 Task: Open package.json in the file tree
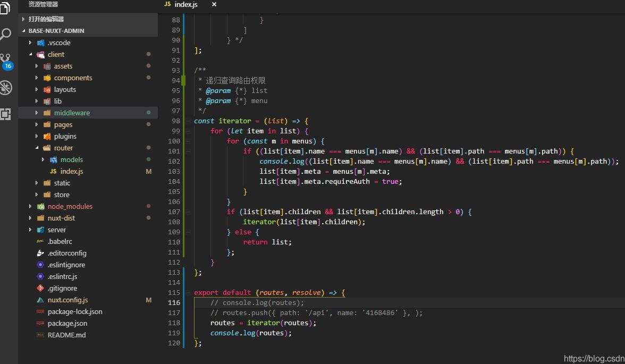pyautogui.click(x=67, y=324)
